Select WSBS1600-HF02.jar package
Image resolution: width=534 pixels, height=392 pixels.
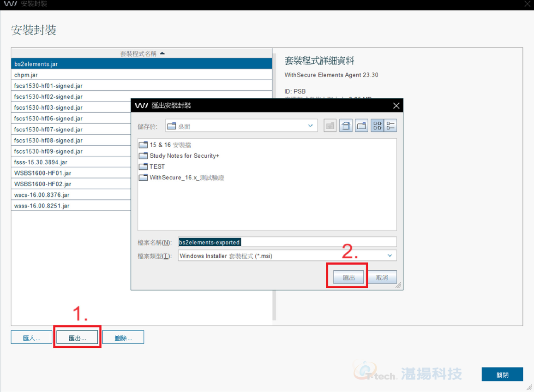click(71, 184)
